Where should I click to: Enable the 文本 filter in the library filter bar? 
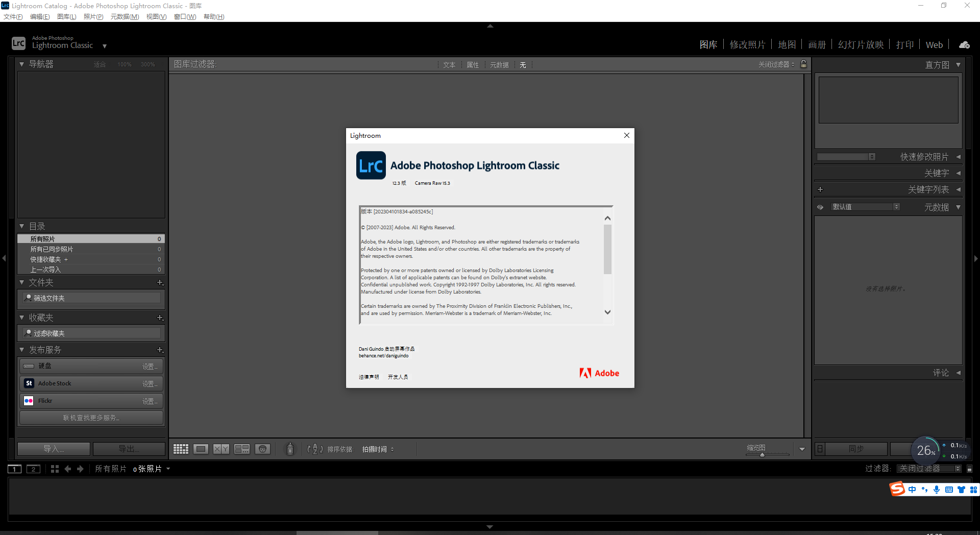pyautogui.click(x=449, y=65)
